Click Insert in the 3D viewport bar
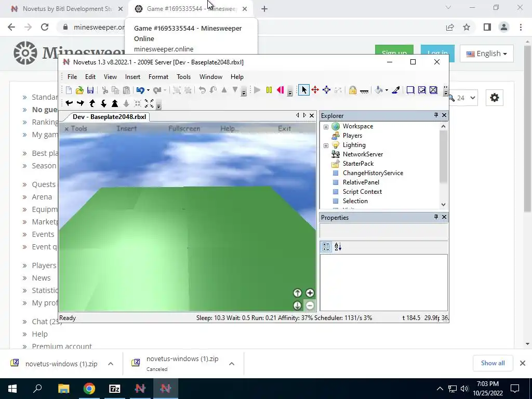This screenshot has height=399, width=532. [x=127, y=129]
